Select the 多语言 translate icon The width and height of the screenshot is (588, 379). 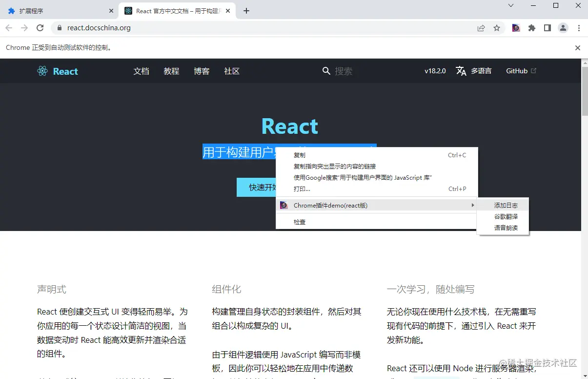tap(461, 71)
